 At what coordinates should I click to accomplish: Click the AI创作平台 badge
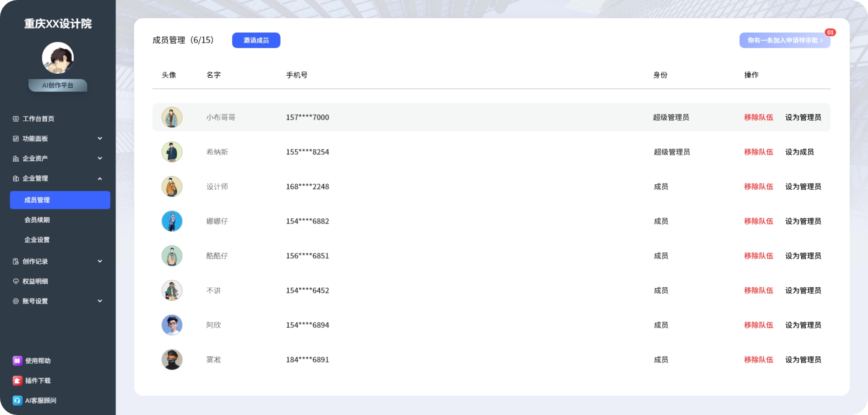[x=58, y=85]
